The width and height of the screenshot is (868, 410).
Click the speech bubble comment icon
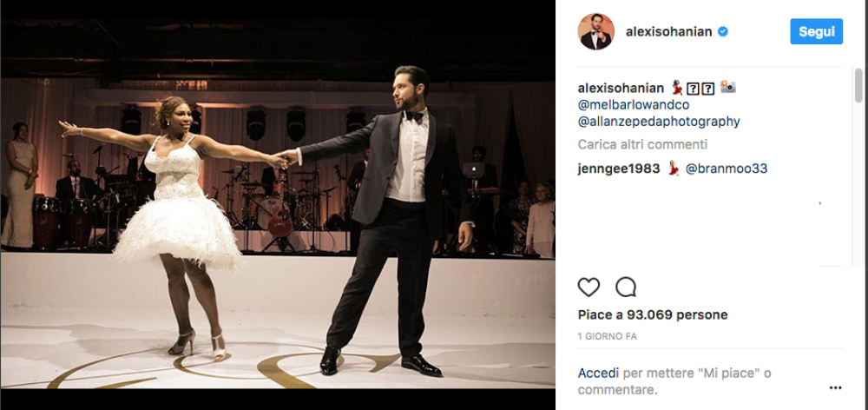(x=625, y=288)
